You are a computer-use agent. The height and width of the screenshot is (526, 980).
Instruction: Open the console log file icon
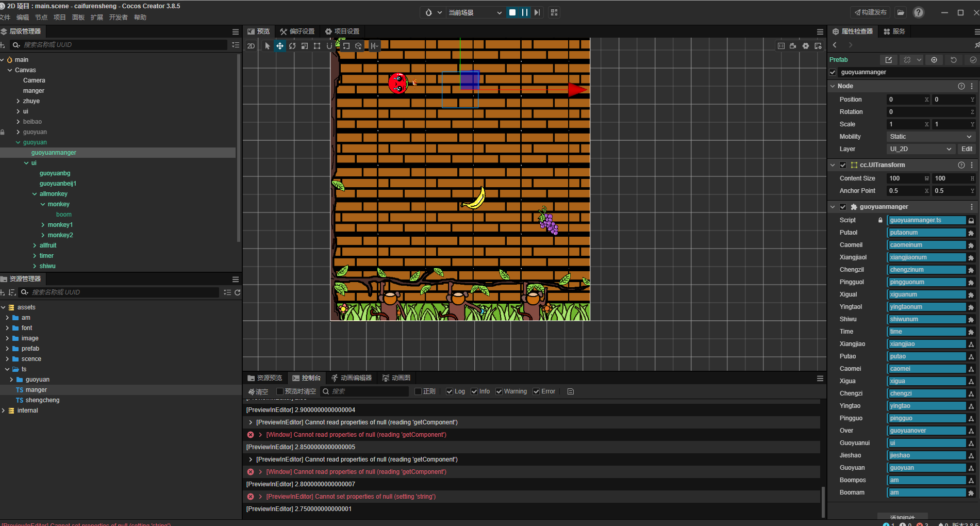571,391
